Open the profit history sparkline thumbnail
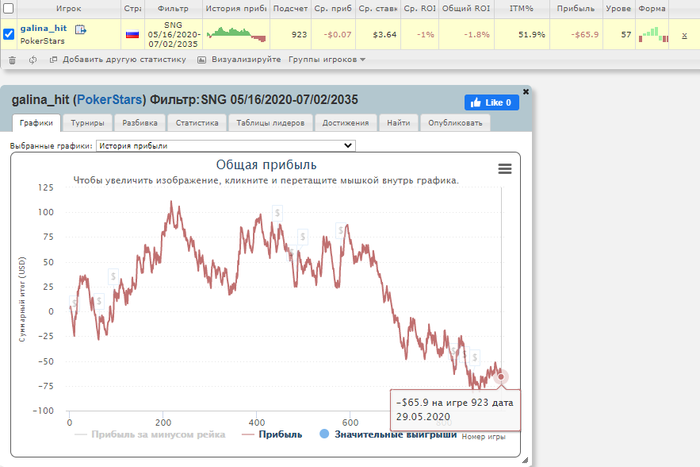This screenshot has height=467, width=700. coord(236,34)
